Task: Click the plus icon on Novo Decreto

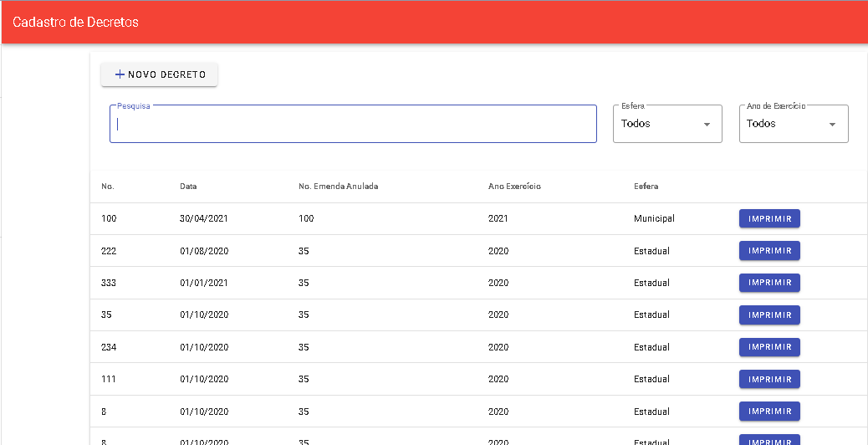Action: pyautogui.click(x=120, y=74)
